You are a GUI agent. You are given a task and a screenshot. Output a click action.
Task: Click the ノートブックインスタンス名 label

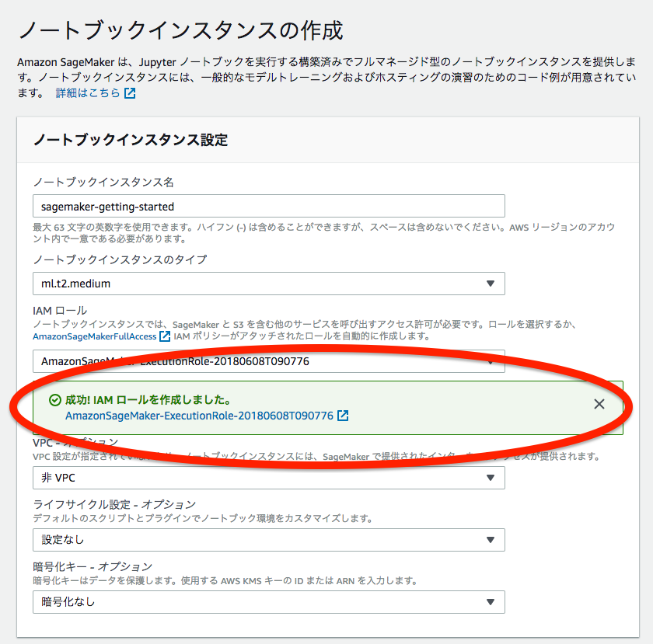tap(103, 182)
